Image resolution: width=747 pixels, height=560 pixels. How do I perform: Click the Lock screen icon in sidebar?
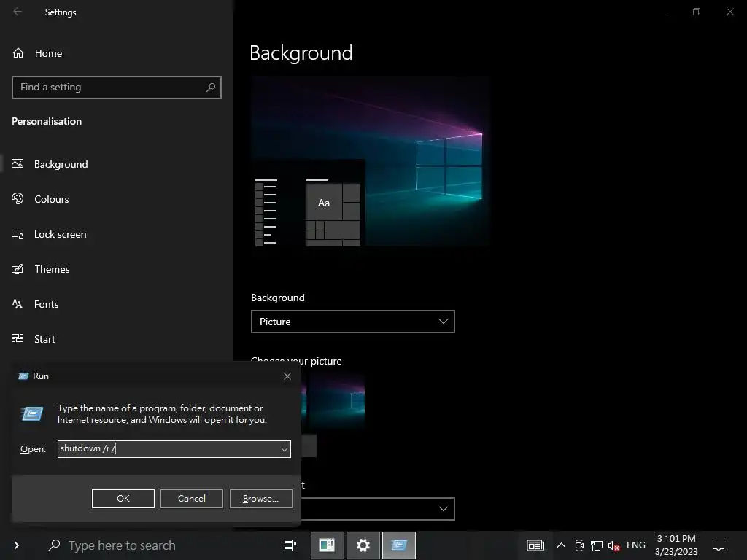[18, 234]
